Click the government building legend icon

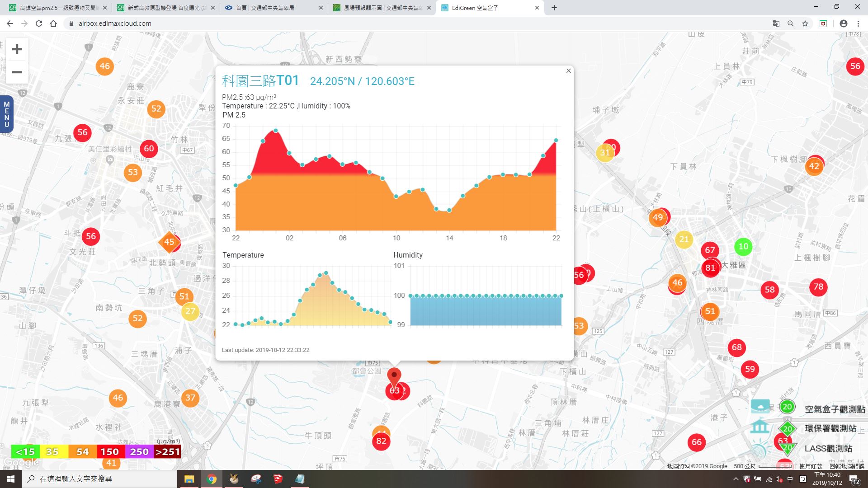[x=760, y=427]
